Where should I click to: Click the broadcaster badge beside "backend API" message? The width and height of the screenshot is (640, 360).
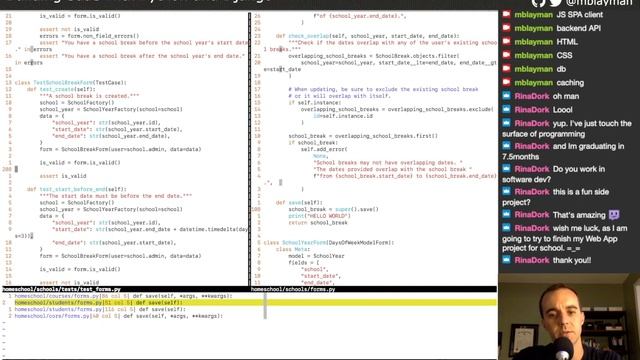pos(507,28)
